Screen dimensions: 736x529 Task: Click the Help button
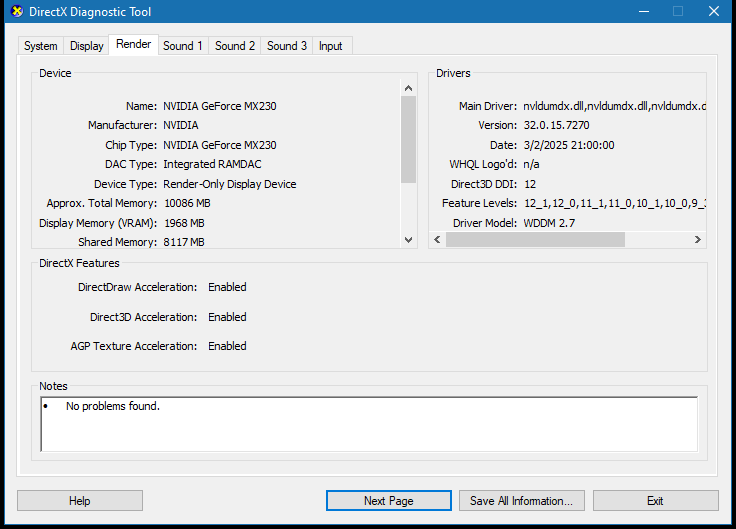coord(80,501)
